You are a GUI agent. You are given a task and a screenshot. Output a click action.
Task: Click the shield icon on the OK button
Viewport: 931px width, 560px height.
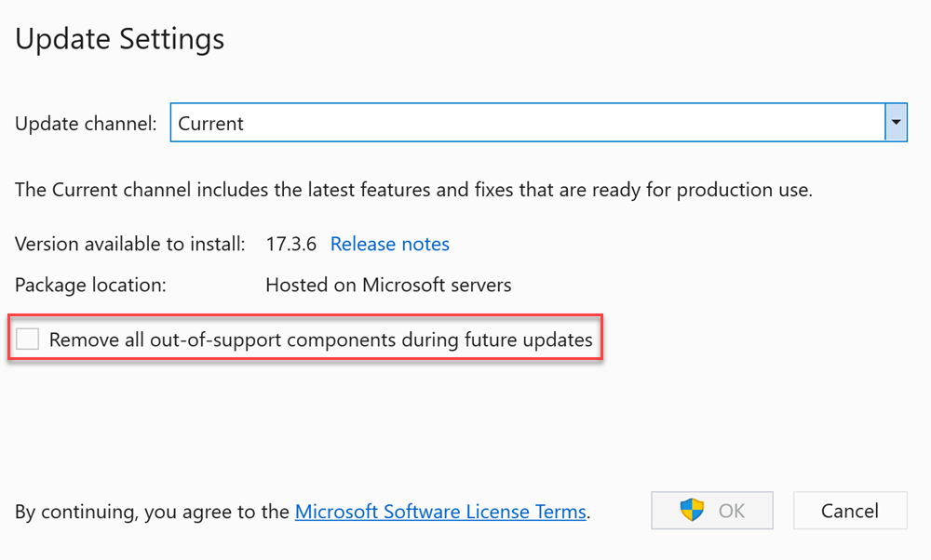[692, 510]
